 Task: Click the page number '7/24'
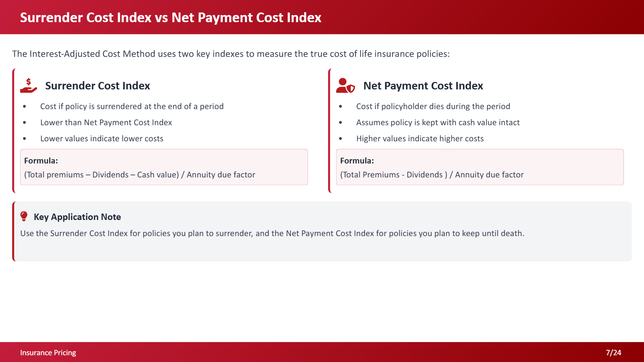(614, 353)
